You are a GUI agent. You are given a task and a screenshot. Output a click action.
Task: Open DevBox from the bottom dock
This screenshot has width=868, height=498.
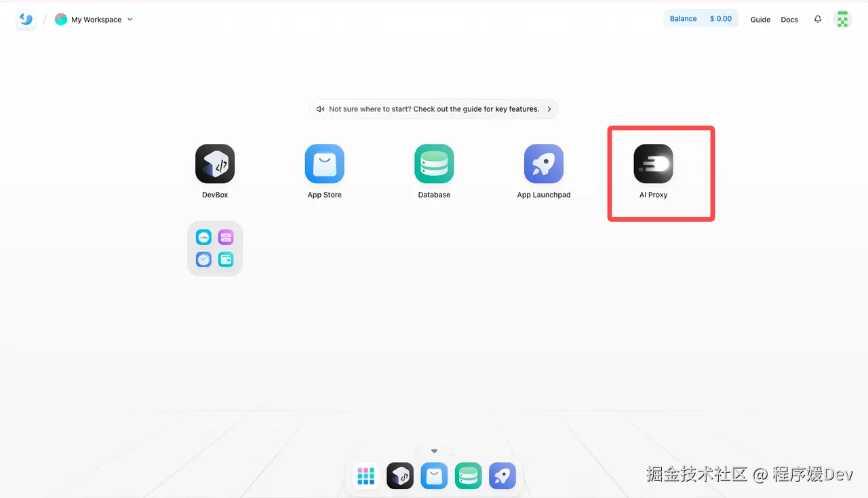400,476
